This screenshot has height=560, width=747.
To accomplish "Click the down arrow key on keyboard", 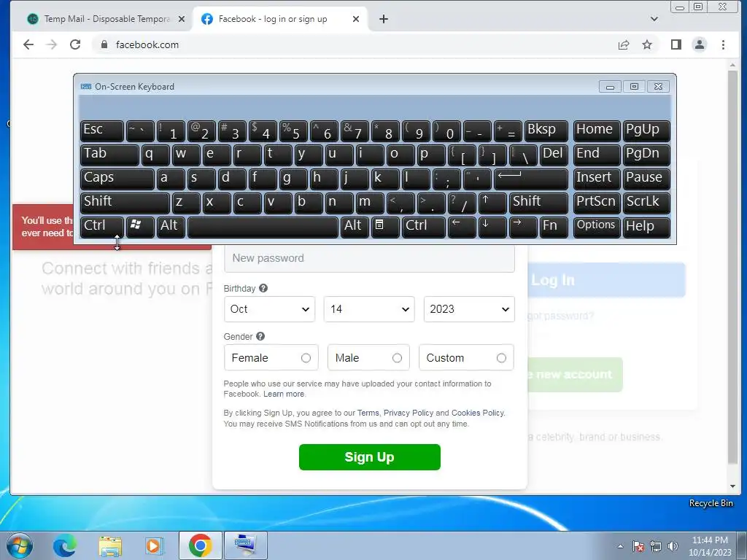I will pos(492,227).
